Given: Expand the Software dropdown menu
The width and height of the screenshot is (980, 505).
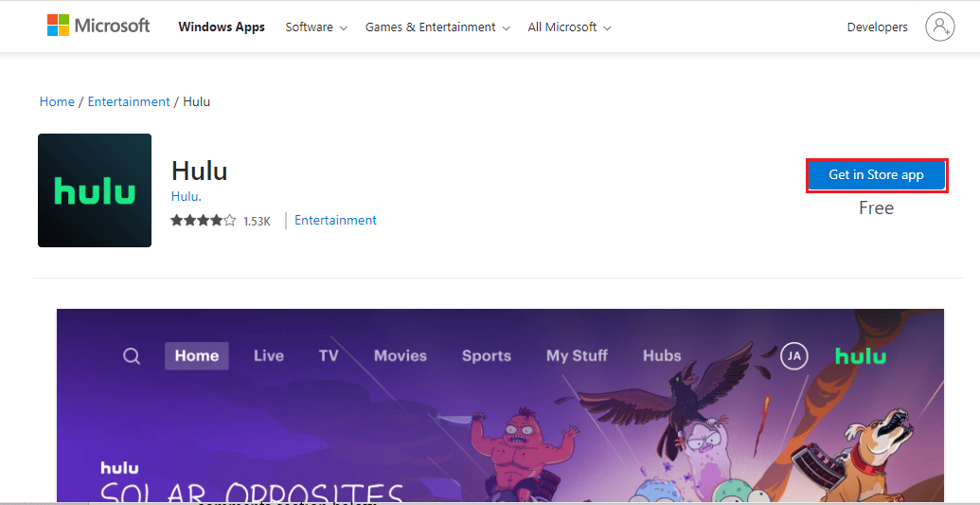Looking at the screenshot, I should point(316,27).
